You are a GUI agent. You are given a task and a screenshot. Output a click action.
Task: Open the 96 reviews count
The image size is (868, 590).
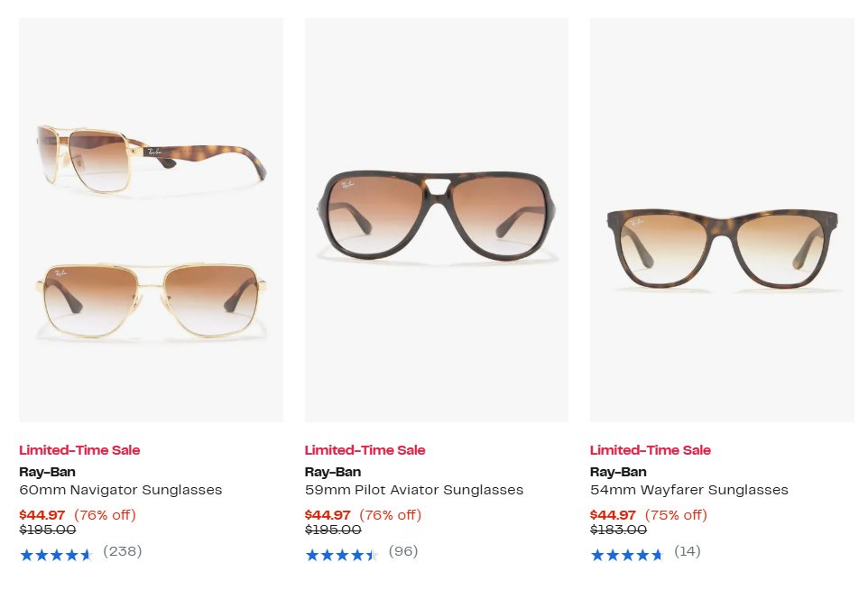pyautogui.click(x=403, y=551)
